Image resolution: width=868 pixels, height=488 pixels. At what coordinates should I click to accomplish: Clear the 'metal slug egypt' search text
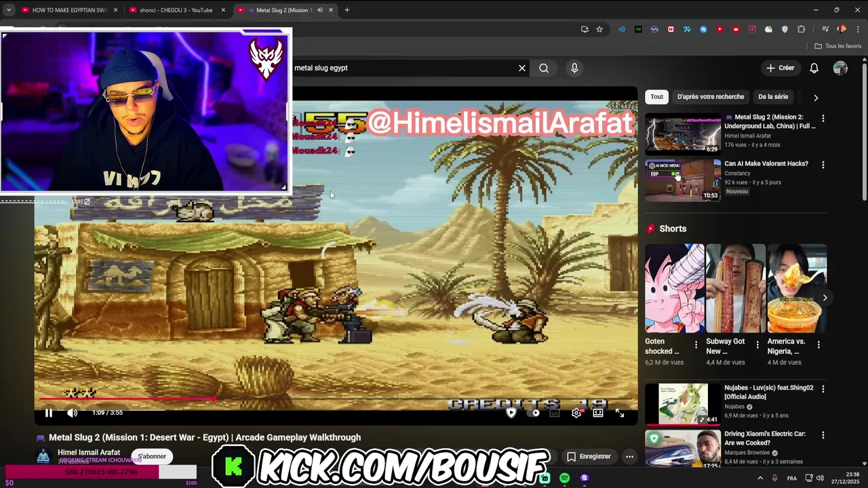tap(522, 68)
